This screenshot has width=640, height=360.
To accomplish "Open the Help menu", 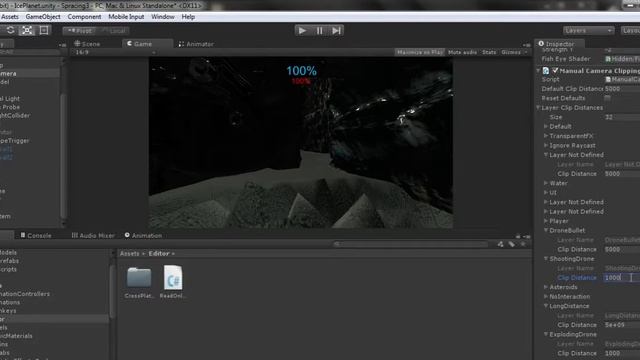I will point(188,17).
